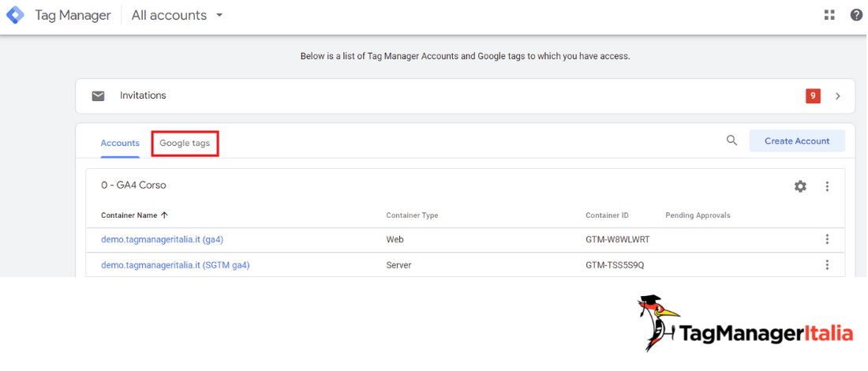The image size is (868, 371).
Task: Open 0 - GA4 Corso account settings gear
Action: coord(800,186)
